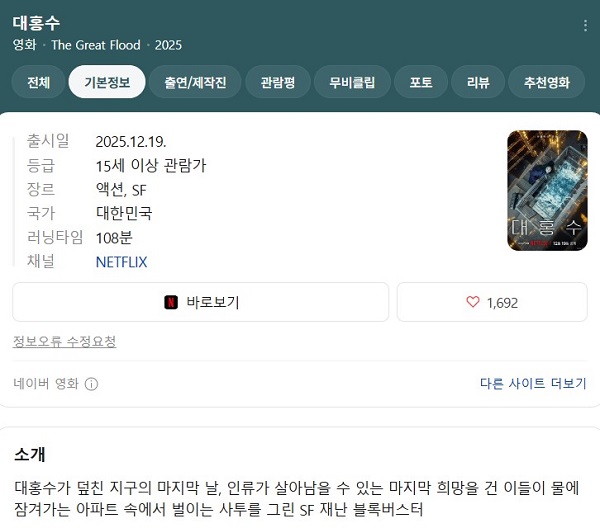Viewport: 600px width, 528px height.
Task: Expand 다른 사이트 더보기
Action: (533, 383)
